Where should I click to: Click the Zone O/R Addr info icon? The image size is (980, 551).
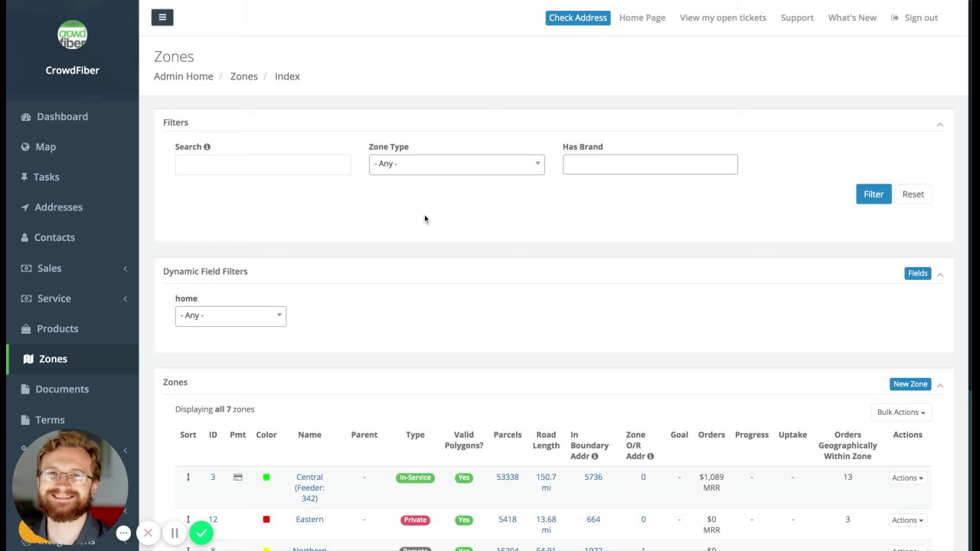(650, 456)
